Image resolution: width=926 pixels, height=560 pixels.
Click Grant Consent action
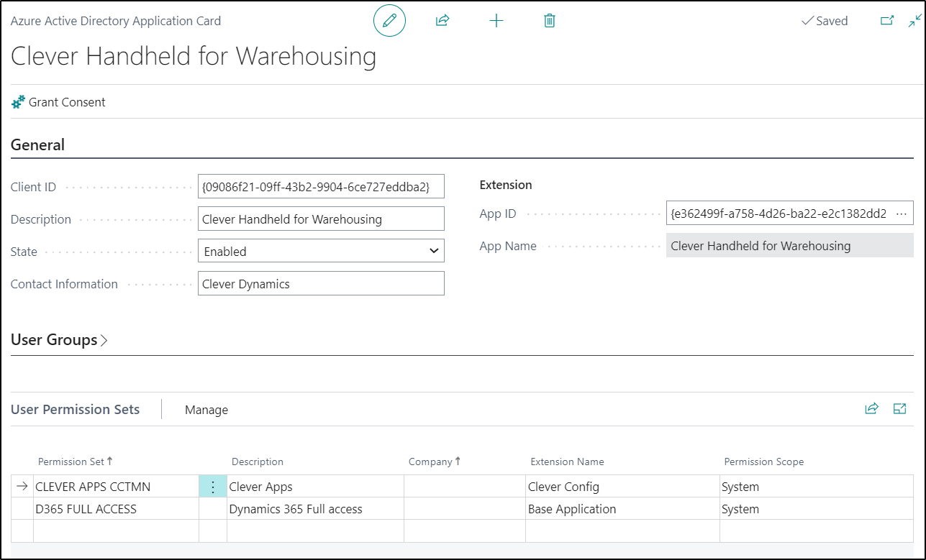click(x=59, y=102)
